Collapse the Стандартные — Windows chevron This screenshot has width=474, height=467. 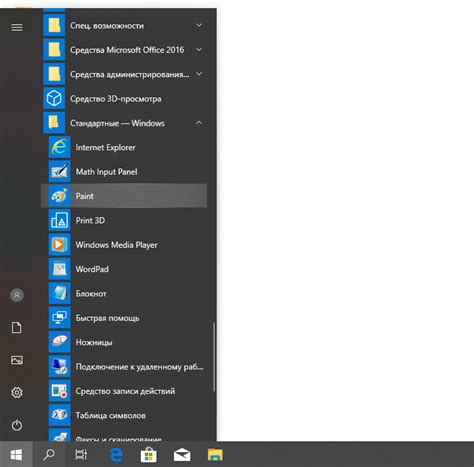[199, 123]
